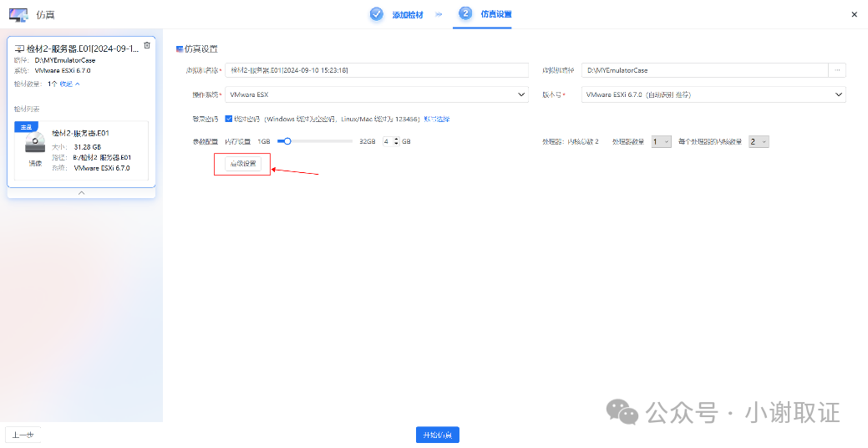Click the checkmark icon of step 添加检材
The height and width of the screenshot is (448, 868).
tap(377, 14)
